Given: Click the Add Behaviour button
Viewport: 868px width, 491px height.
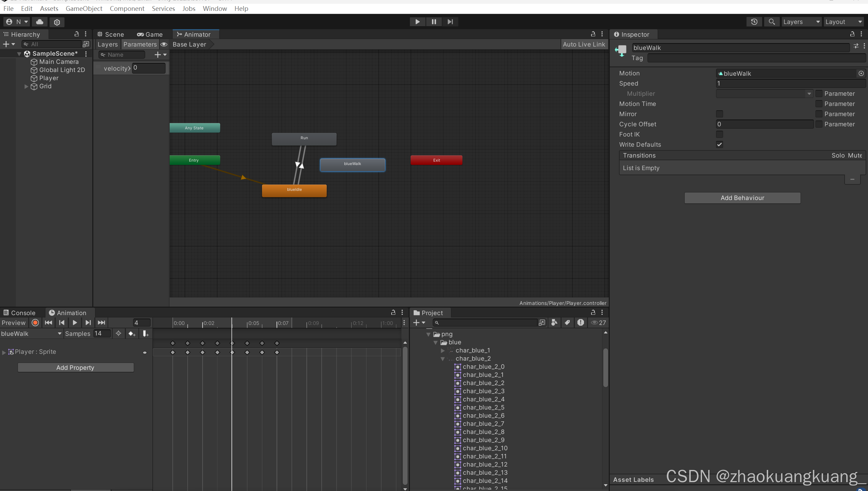Looking at the screenshot, I should click(x=742, y=198).
